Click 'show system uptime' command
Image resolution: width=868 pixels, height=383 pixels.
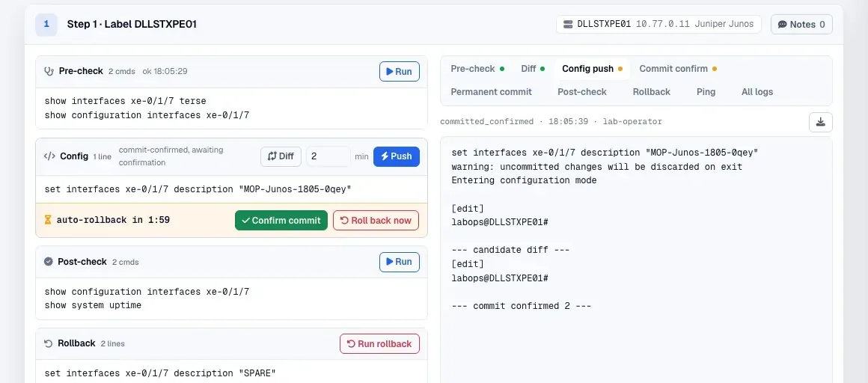pyautogui.click(x=93, y=305)
